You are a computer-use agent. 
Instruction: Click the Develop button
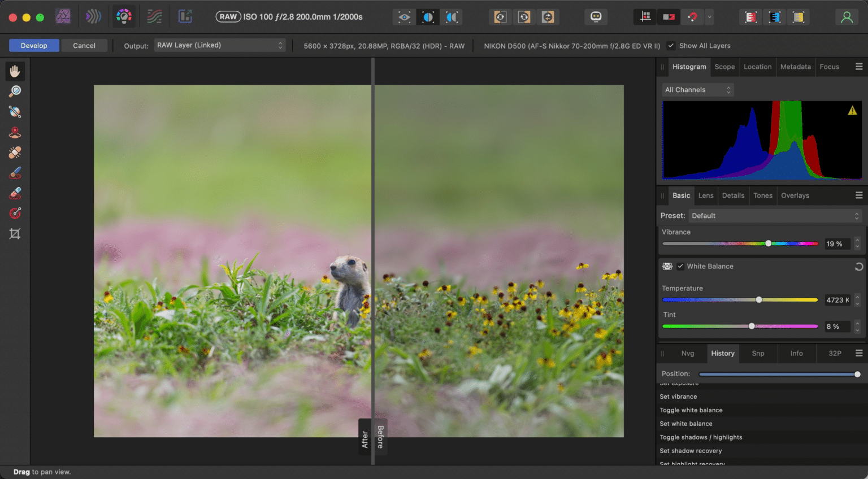[34, 45]
